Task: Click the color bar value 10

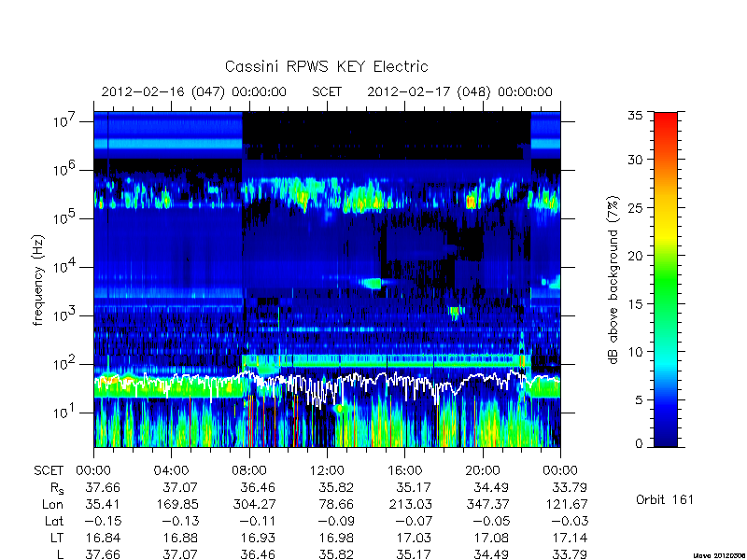Action: pyautogui.click(x=635, y=352)
